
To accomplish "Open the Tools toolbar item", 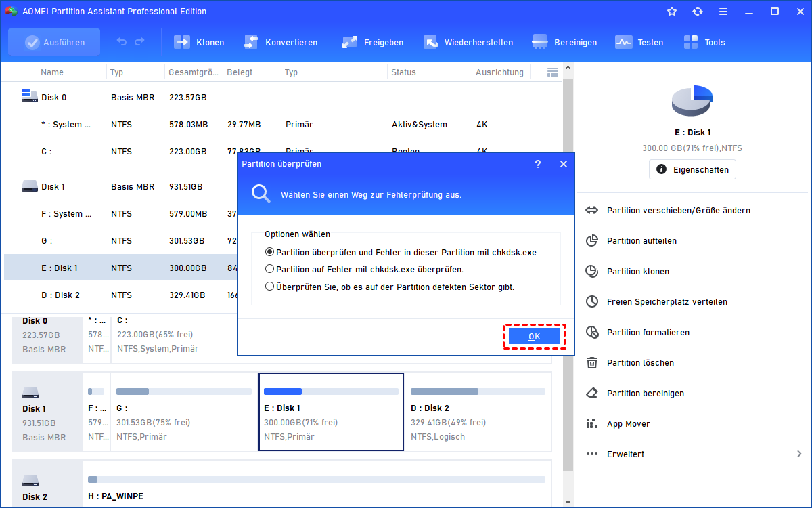I will click(704, 42).
